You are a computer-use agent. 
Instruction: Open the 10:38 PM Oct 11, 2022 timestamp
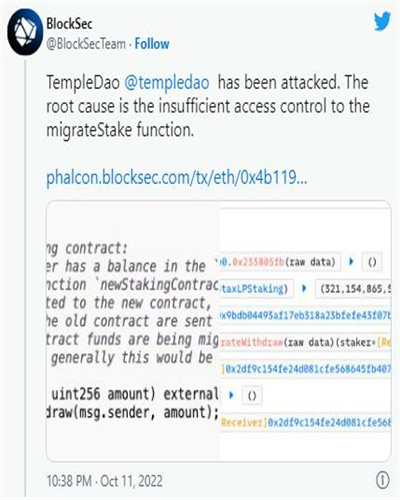pos(104,481)
